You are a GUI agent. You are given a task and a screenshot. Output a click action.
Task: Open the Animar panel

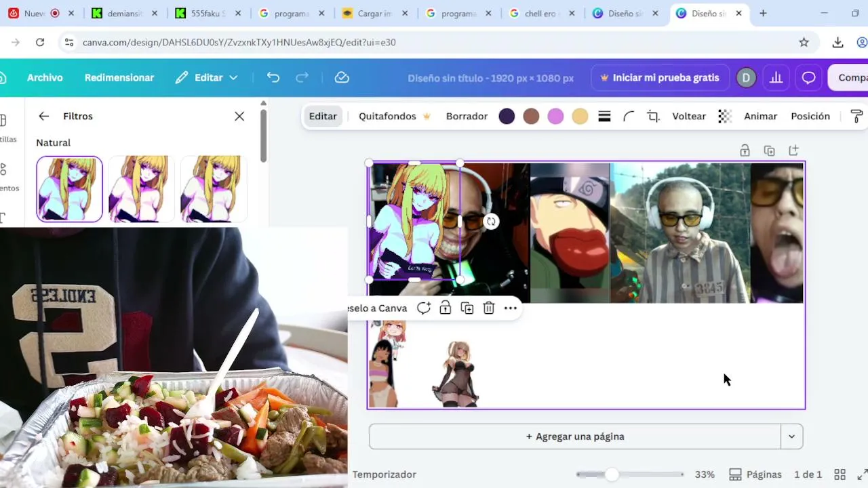760,117
